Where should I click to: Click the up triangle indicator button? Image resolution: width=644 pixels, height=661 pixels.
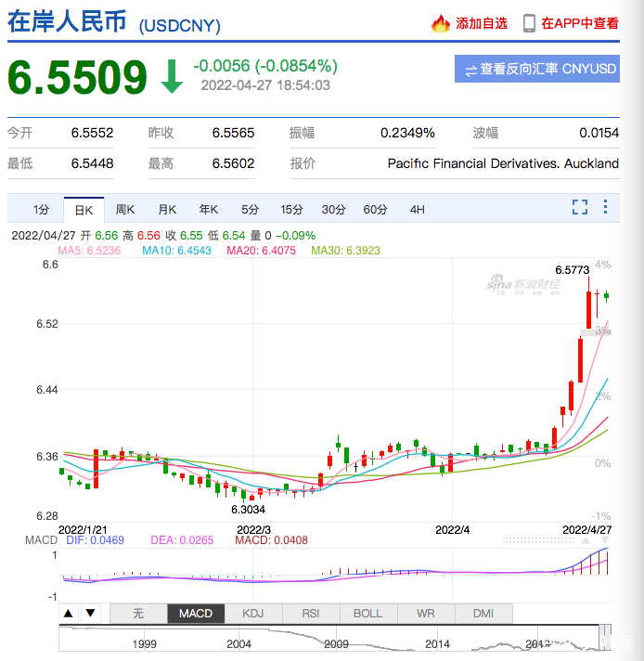click(x=69, y=613)
